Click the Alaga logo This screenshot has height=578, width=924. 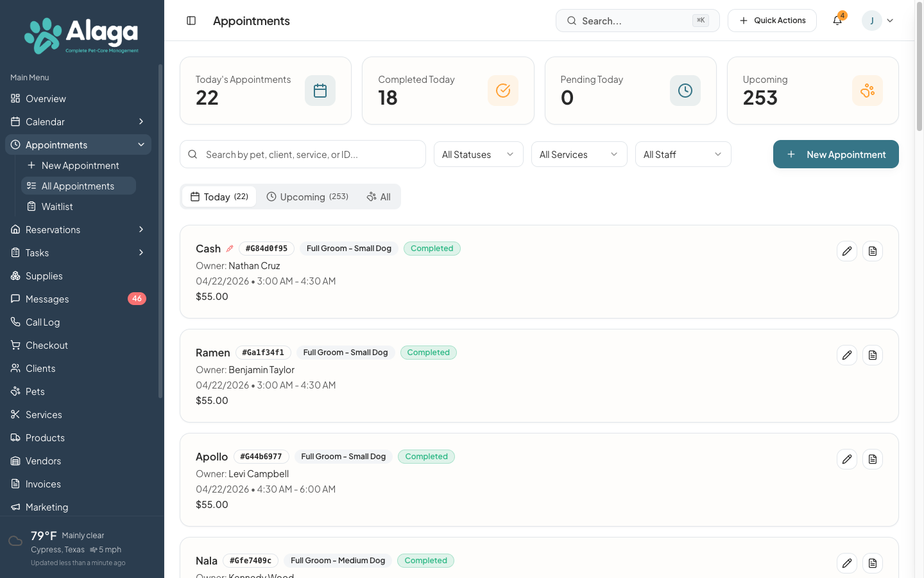pyautogui.click(x=81, y=35)
